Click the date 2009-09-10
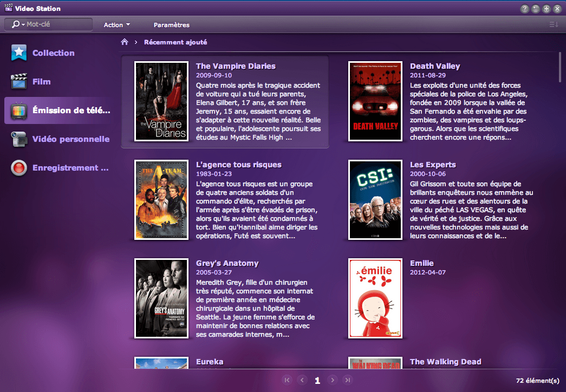Viewport: 566px width, 392px height. point(214,75)
